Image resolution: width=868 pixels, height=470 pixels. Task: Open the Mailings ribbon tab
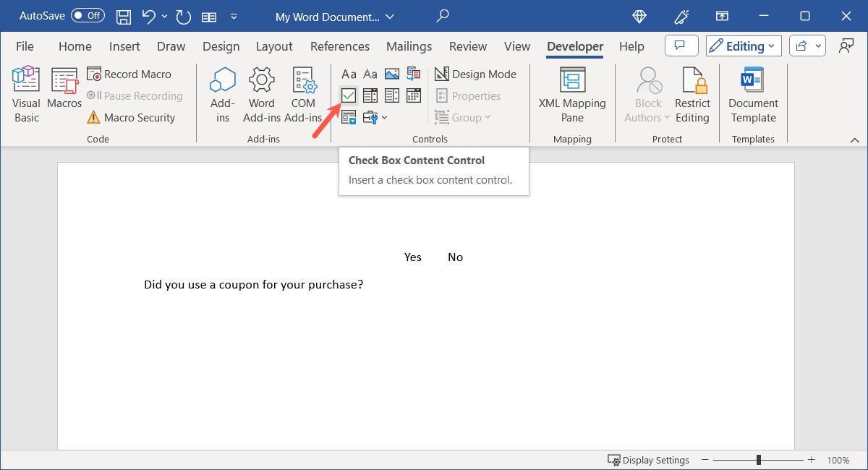(409, 46)
